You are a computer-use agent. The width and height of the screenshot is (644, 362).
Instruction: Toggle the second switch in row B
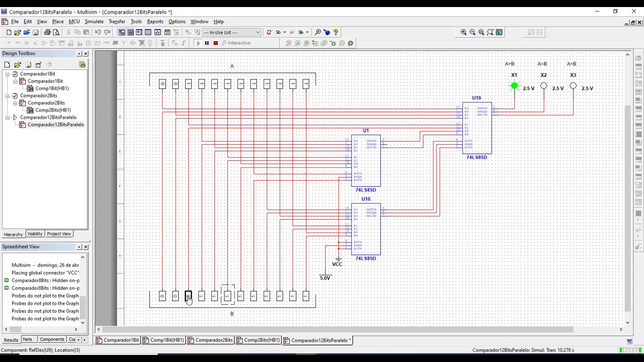coord(175,296)
